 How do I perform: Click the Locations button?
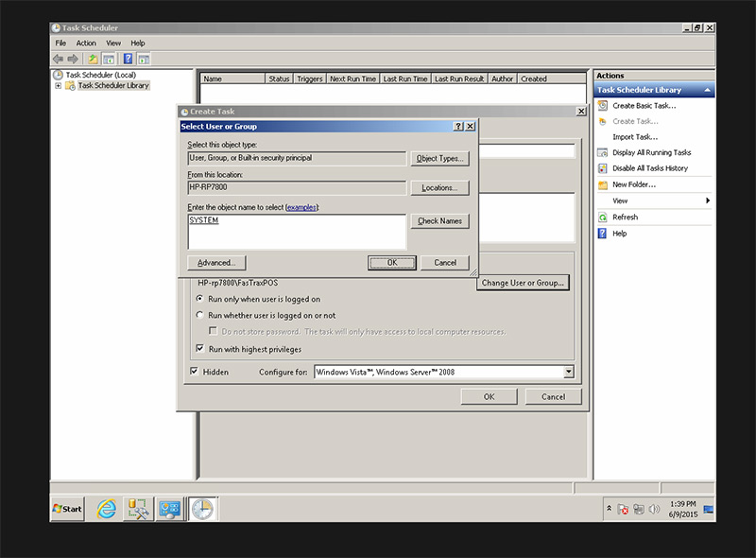(439, 188)
